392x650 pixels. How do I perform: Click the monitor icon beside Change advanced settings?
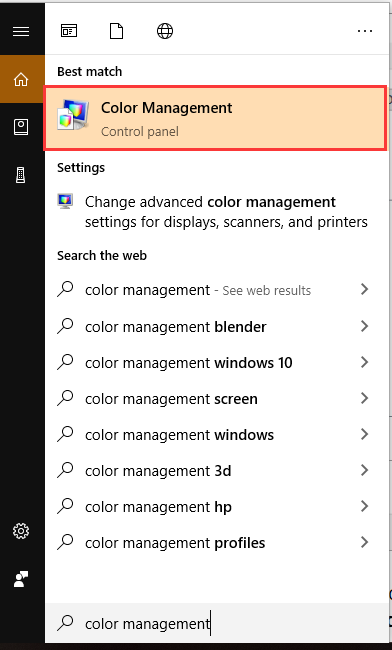[65, 201]
